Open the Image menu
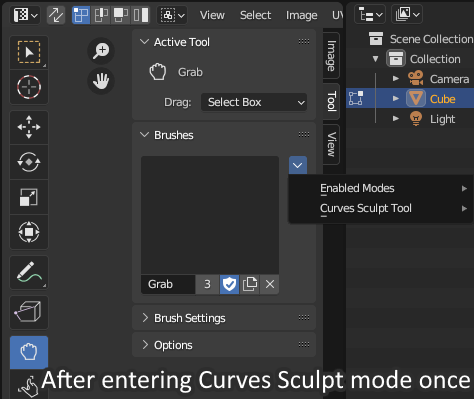This screenshot has height=399, width=474. pos(301,15)
